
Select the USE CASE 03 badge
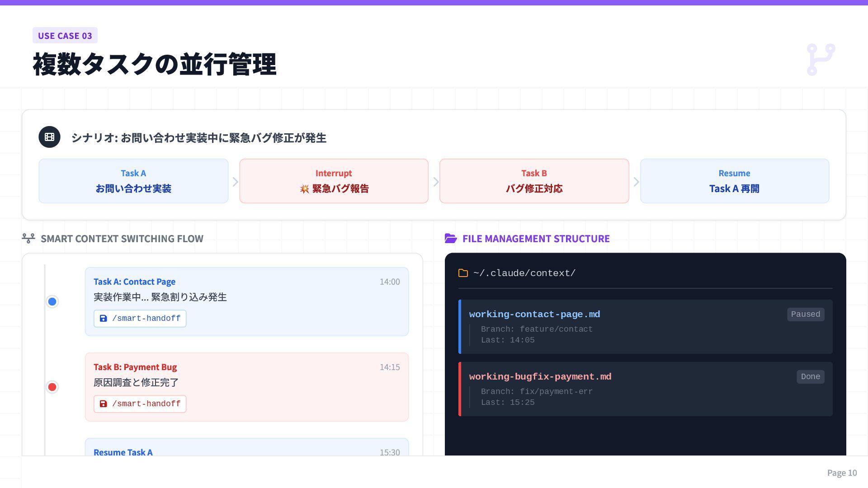65,36
